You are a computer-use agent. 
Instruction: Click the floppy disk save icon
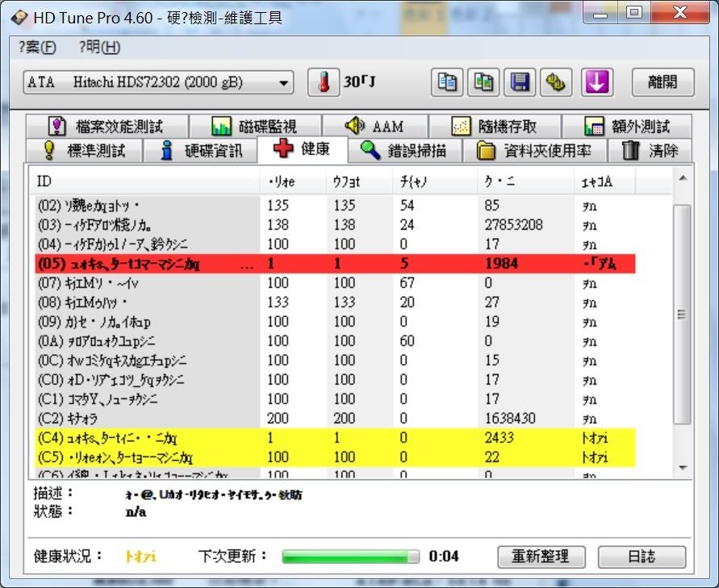[520, 82]
